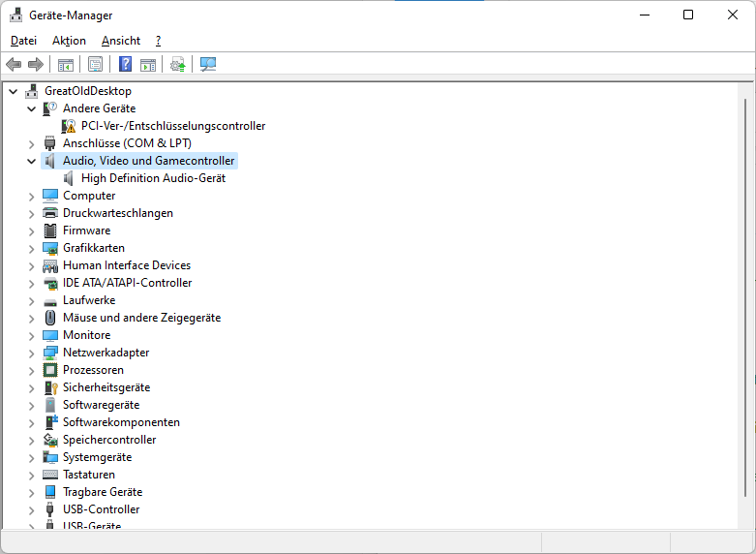
Task: Collapse Audio, Video und Gamecontroller category
Action: point(31,161)
